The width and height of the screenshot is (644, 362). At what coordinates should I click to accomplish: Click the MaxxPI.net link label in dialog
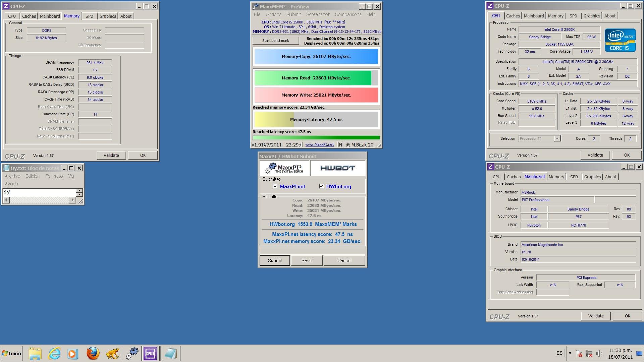(292, 186)
